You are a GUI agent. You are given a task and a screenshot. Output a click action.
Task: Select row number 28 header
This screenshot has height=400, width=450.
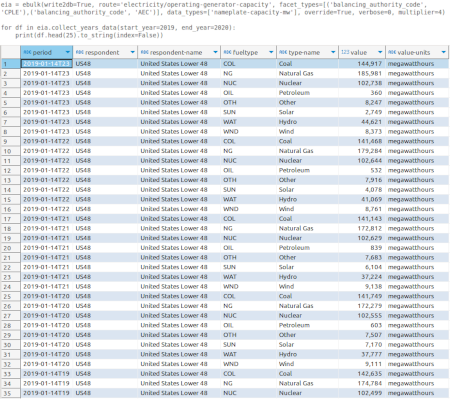pyautogui.click(x=10, y=325)
